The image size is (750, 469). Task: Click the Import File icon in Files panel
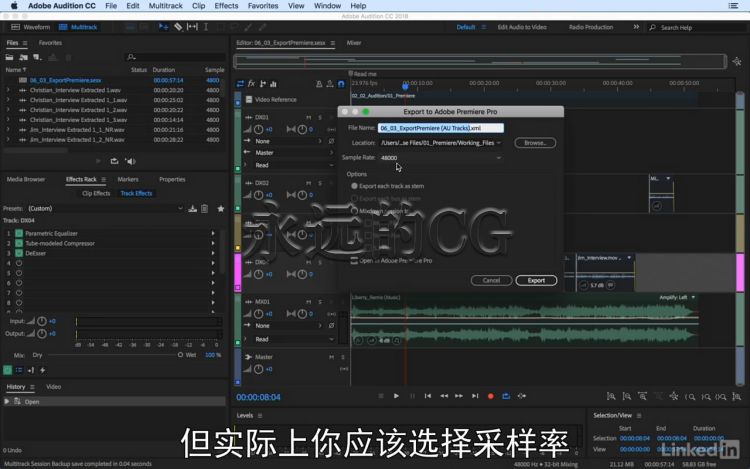pos(23,57)
